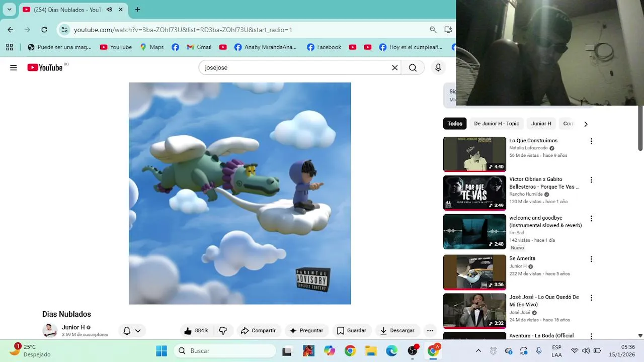Click taskbar Buscar search box
The width and height of the screenshot is (644, 362).
point(225,351)
